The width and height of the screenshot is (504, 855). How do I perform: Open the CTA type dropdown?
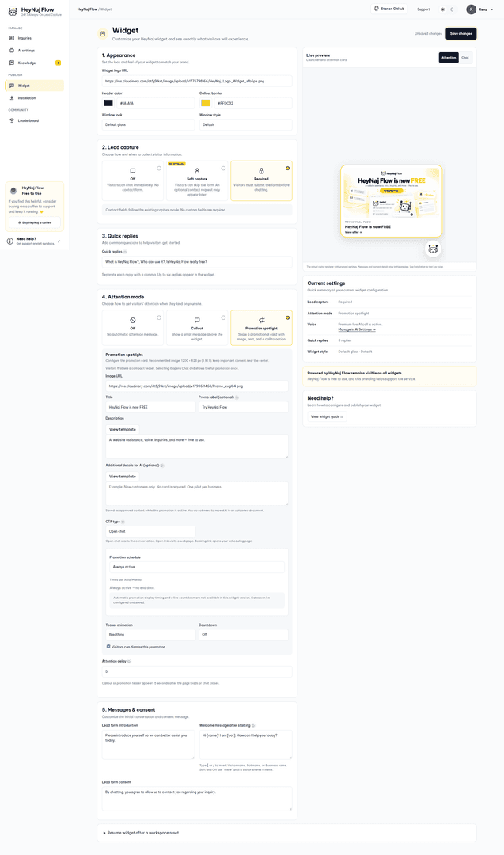click(x=150, y=532)
